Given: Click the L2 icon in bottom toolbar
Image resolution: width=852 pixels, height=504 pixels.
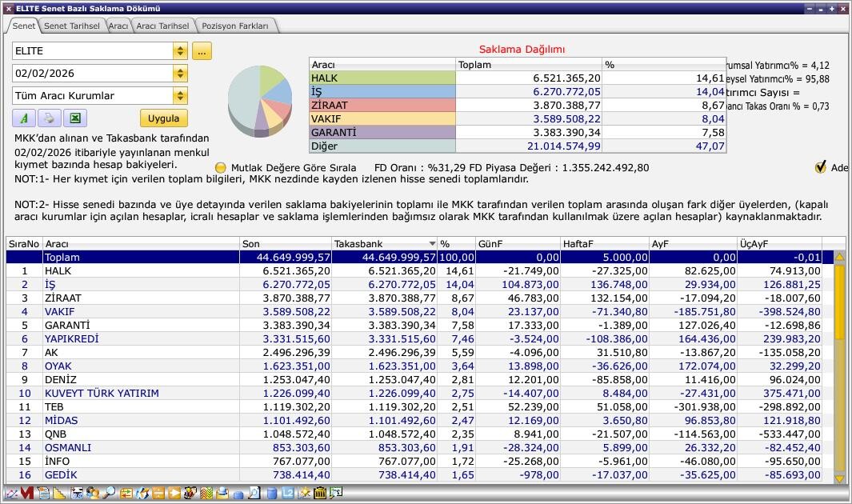Looking at the screenshot, I should click(288, 494).
